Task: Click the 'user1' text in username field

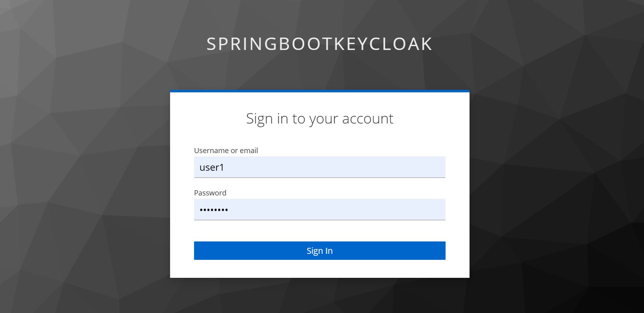Action: 212,167
